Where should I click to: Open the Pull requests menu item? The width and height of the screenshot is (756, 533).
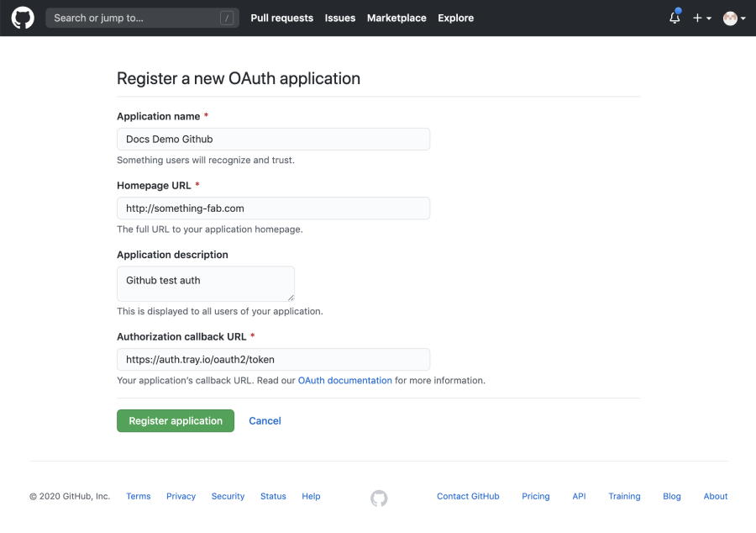click(x=281, y=18)
